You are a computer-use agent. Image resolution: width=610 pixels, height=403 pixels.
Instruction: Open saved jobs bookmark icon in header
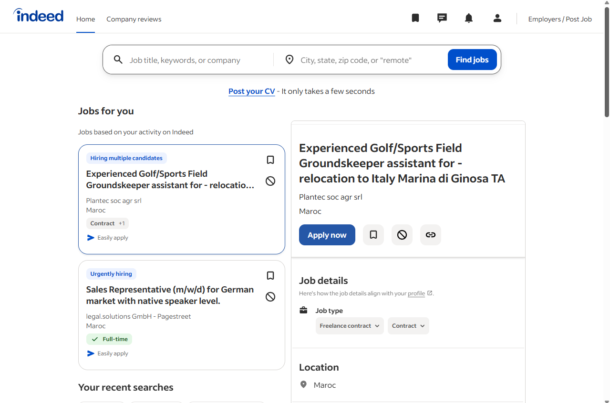(415, 18)
